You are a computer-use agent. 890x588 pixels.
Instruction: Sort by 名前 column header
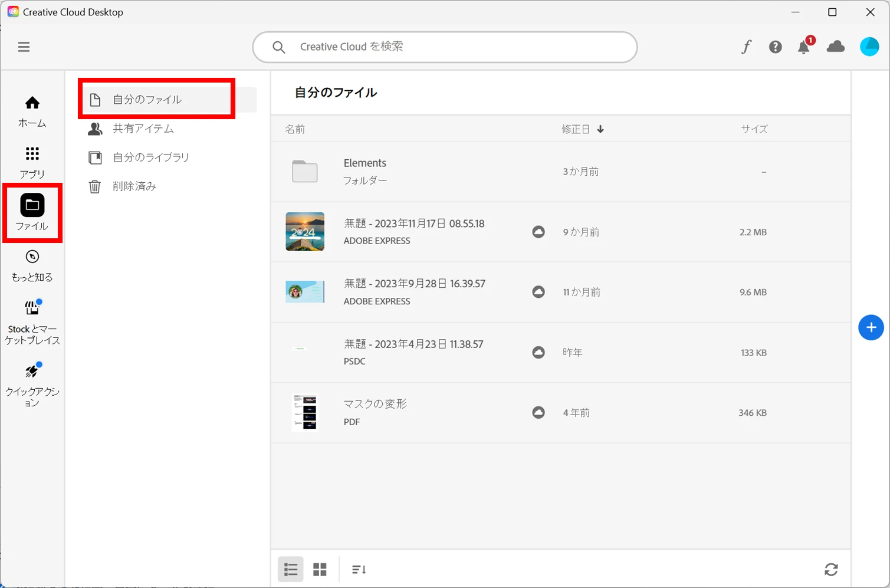point(295,129)
